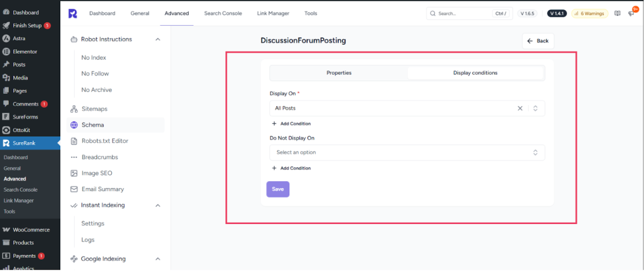Click the Ctrl / shortcut badge
The height and width of the screenshot is (273, 644).
pos(501,14)
